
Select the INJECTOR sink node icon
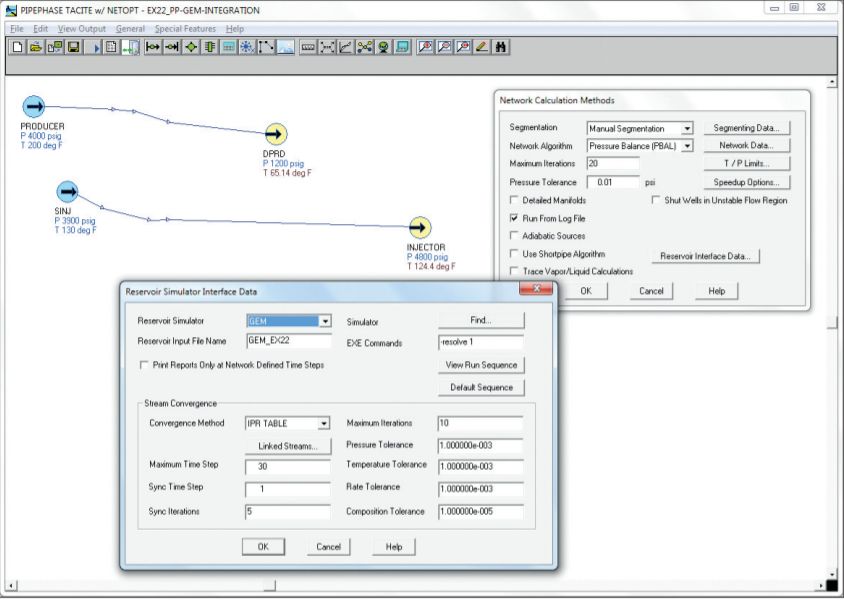[x=419, y=228]
